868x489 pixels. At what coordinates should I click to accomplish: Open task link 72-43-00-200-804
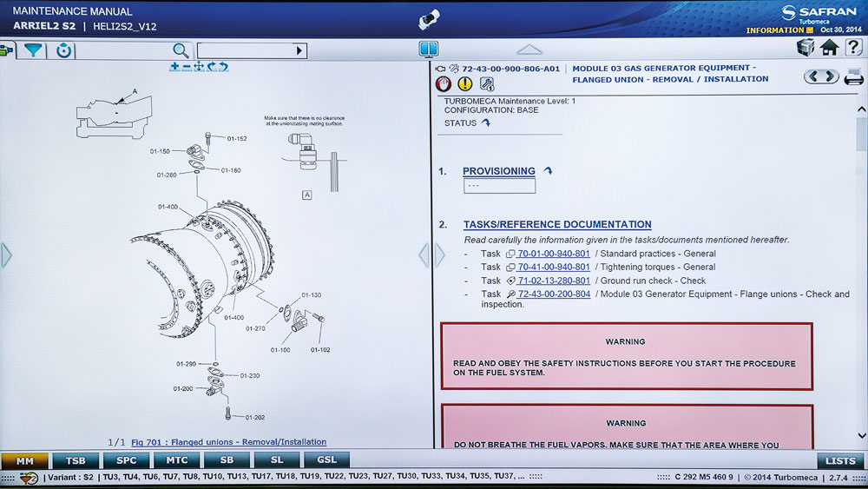coord(554,294)
